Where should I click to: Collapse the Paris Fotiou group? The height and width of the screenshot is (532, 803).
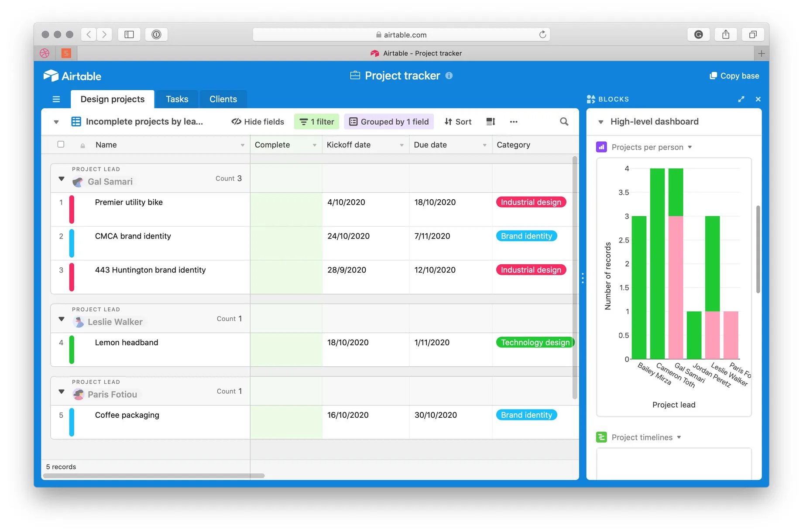pyautogui.click(x=62, y=392)
